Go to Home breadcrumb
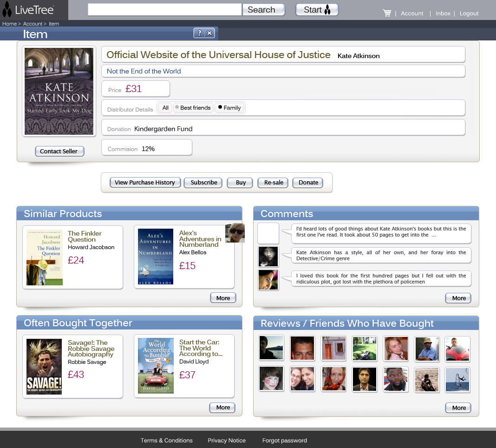The height and width of the screenshot is (448, 496). tap(9, 24)
